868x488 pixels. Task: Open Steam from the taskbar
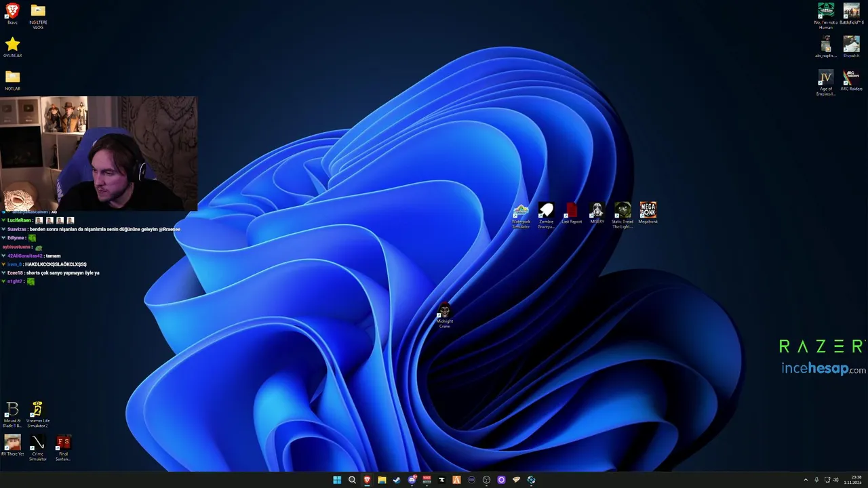pyautogui.click(x=397, y=480)
